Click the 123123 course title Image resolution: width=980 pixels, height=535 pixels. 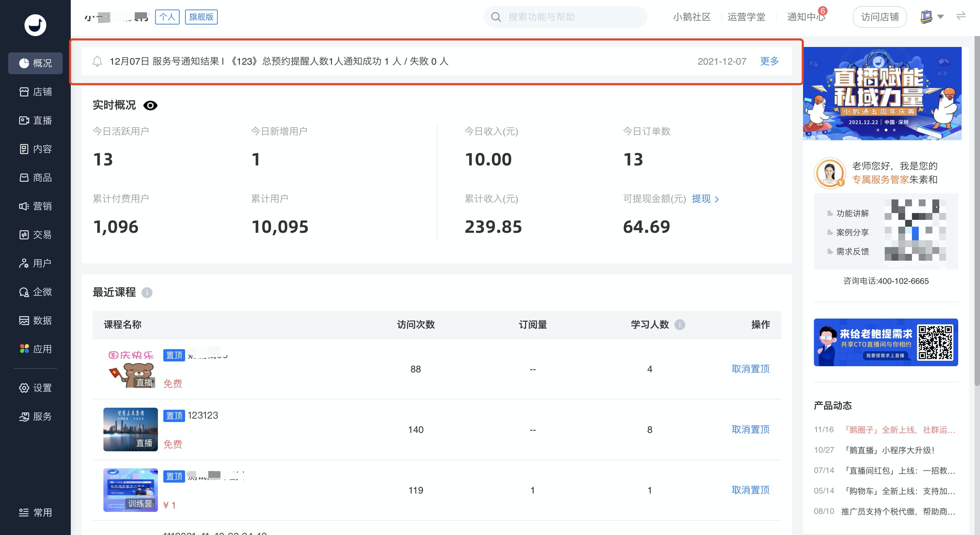pyautogui.click(x=203, y=415)
